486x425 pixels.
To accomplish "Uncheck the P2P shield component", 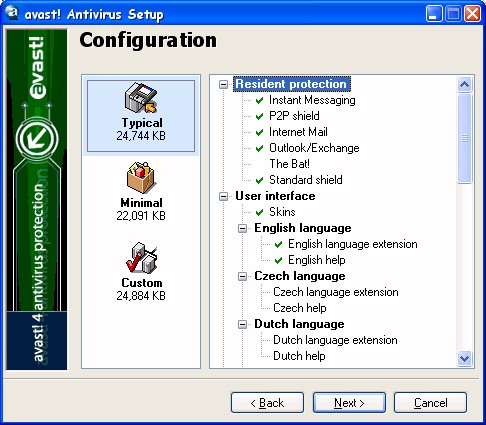I will pyautogui.click(x=259, y=116).
